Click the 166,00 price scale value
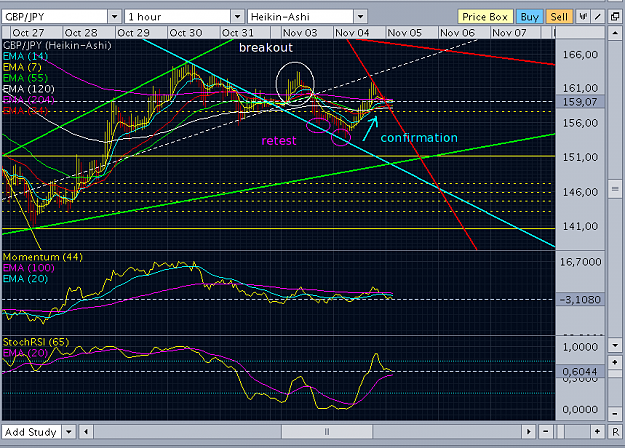 (x=580, y=55)
